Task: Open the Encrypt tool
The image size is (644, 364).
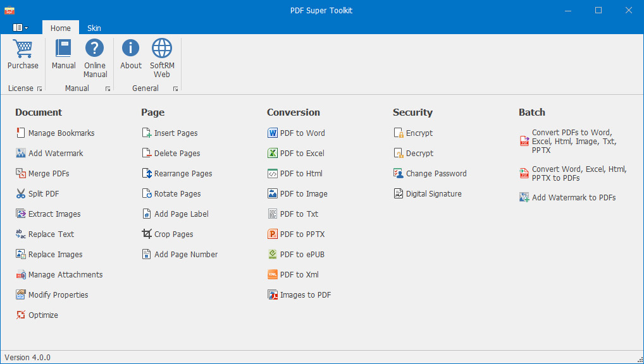Action: (x=418, y=133)
